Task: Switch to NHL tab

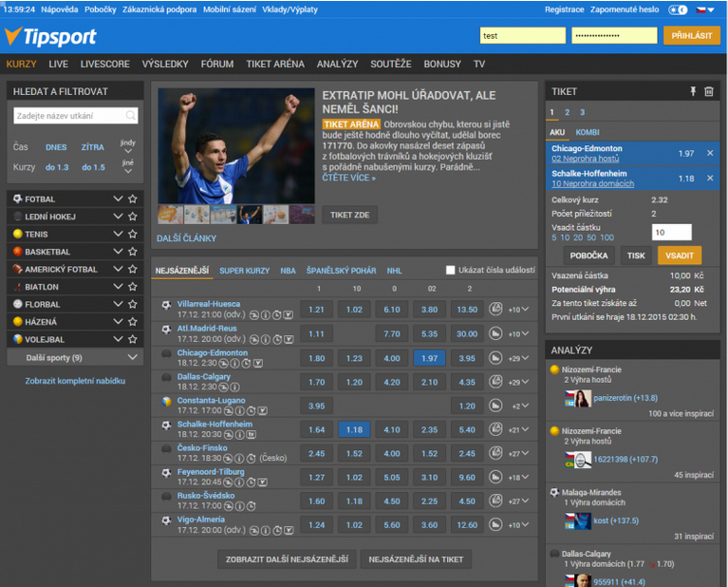Action: pyautogui.click(x=394, y=271)
